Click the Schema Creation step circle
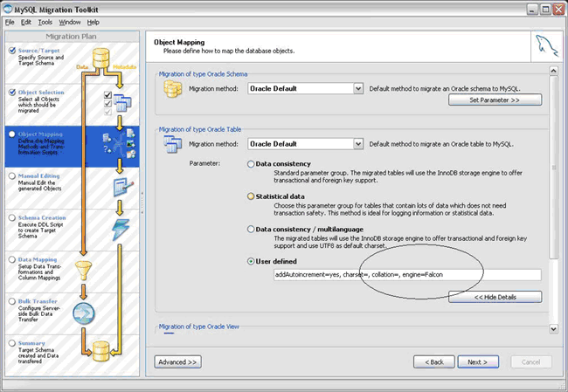568x392 pixels. point(12,217)
